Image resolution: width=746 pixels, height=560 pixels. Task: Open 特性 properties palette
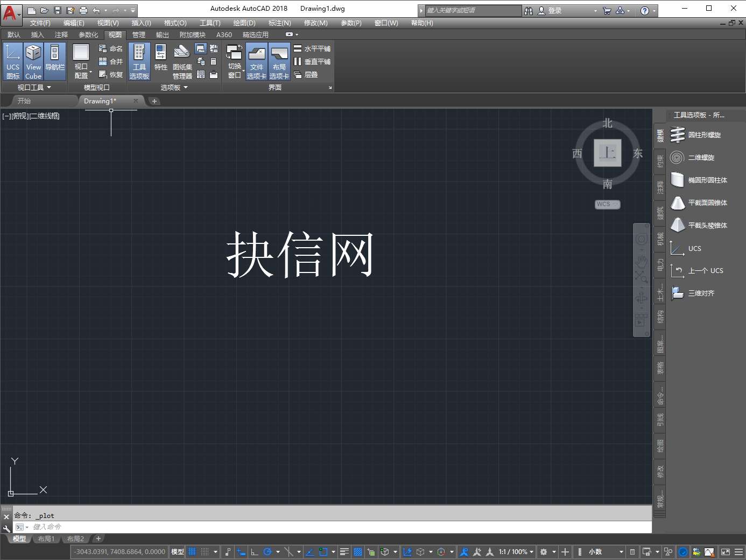click(160, 58)
